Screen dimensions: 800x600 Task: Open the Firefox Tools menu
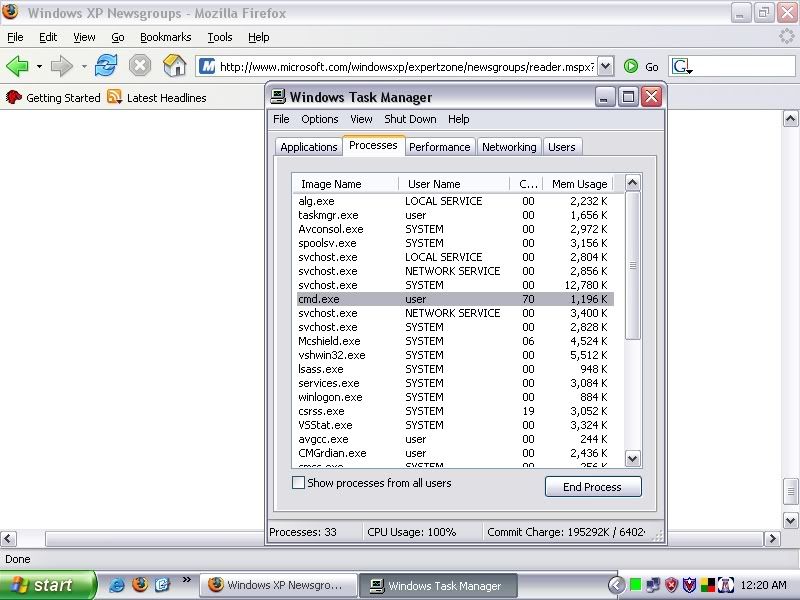[x=220, y=37]
